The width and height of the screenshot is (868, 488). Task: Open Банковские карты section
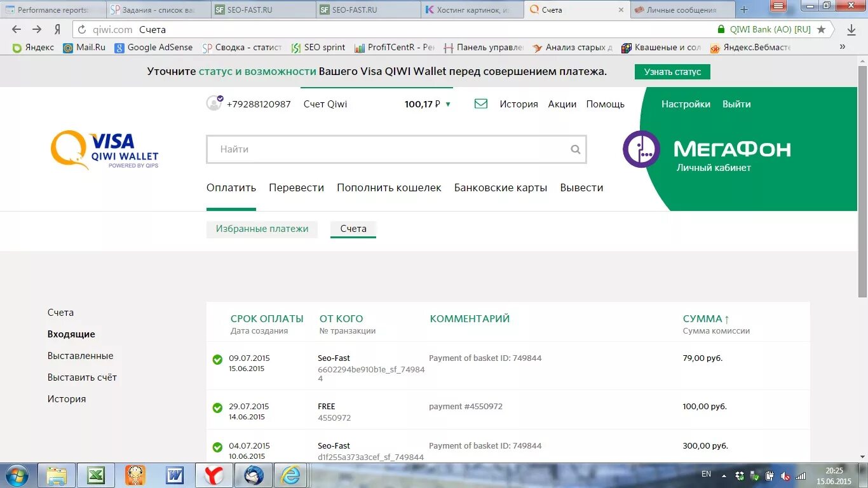click(x=501, y=187)
